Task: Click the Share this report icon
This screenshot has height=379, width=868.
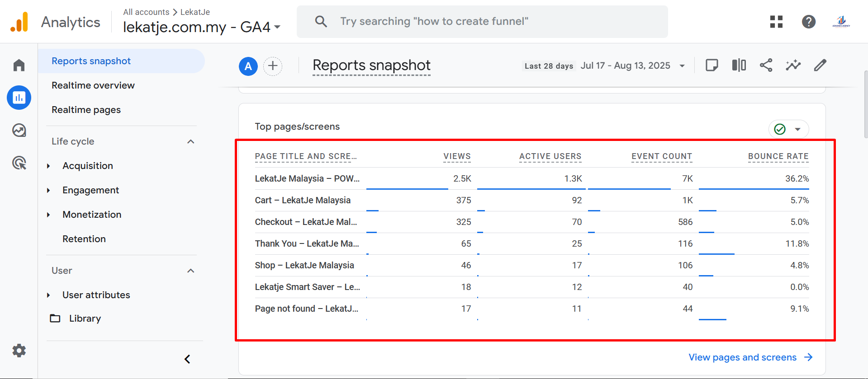Action: click(x=766, y=66)
